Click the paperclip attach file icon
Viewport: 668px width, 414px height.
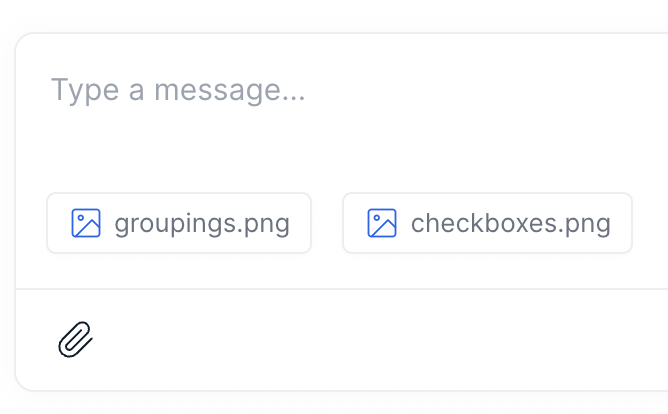tap(76, 340)
